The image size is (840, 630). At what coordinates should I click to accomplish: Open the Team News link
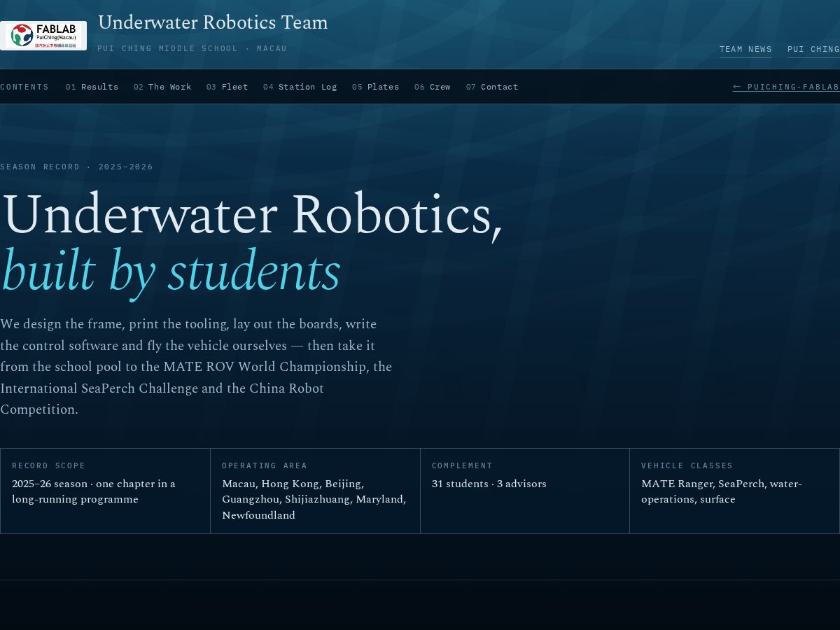(745, 49)
